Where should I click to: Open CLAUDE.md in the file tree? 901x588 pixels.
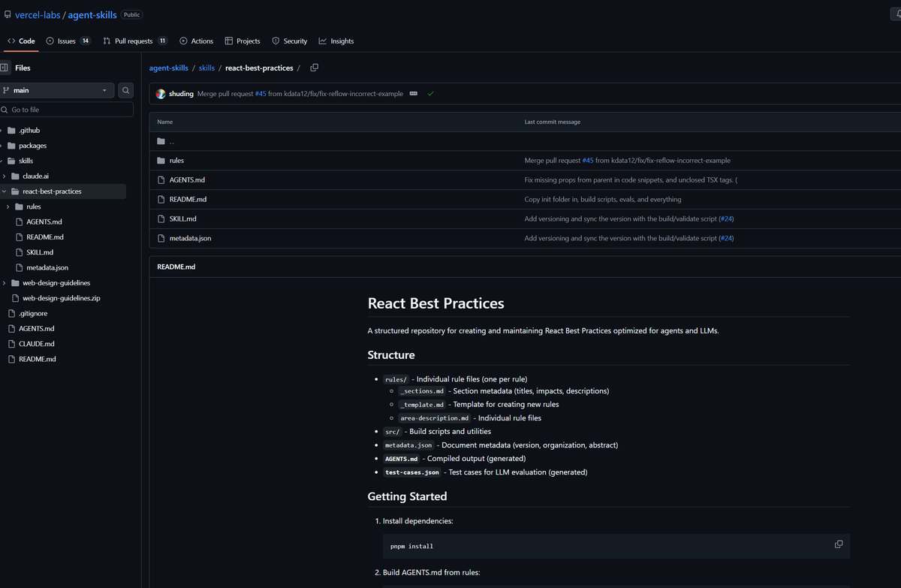pos(37,344)
